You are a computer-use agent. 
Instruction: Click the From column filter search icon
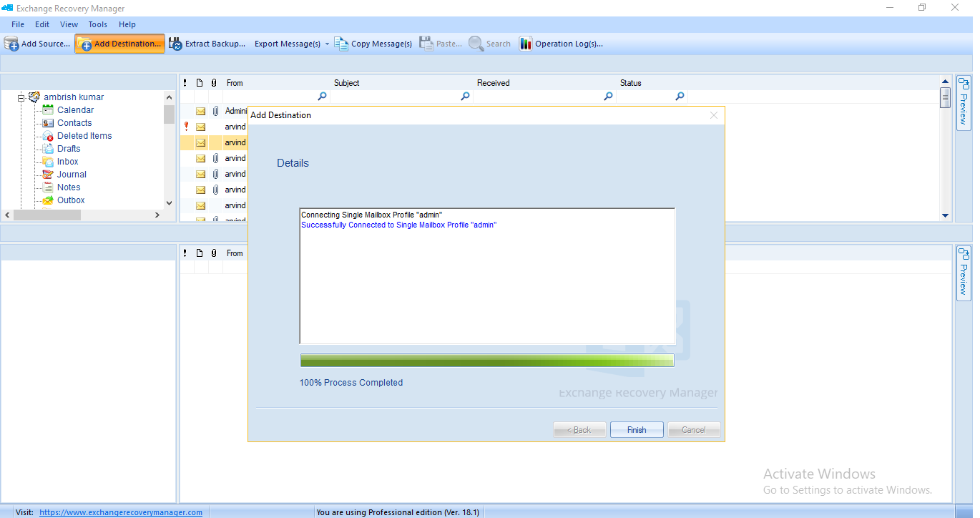point(322,96)
